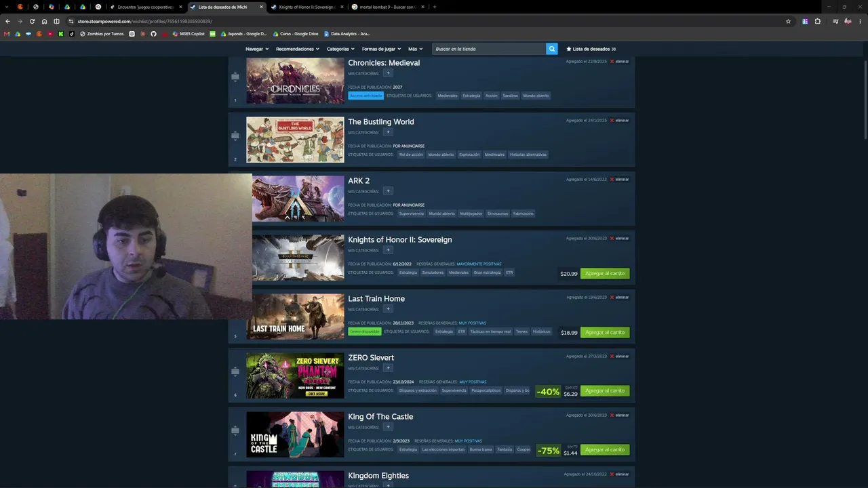Open the Data Analytics bookmark
This screenshot has width=868, height=488.
(347, 34)
